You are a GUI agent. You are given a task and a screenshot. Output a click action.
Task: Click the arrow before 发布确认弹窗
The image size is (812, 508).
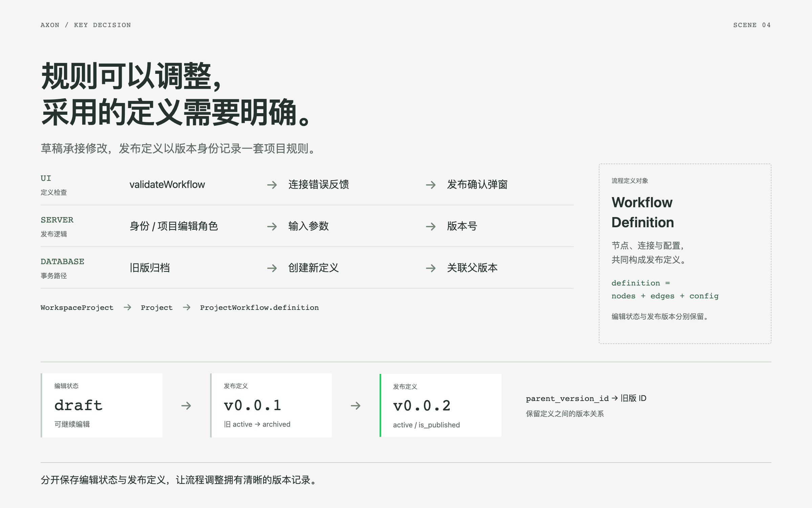point(431,185)
